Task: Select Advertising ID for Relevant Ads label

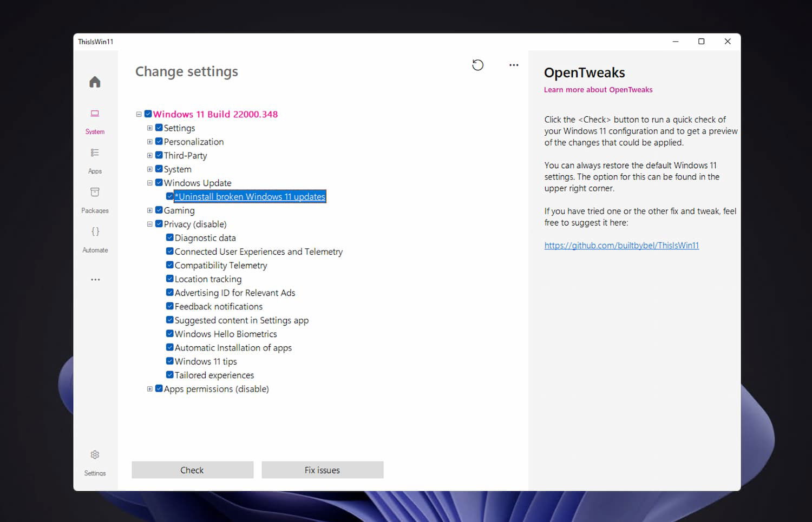Action: (235, 293)
